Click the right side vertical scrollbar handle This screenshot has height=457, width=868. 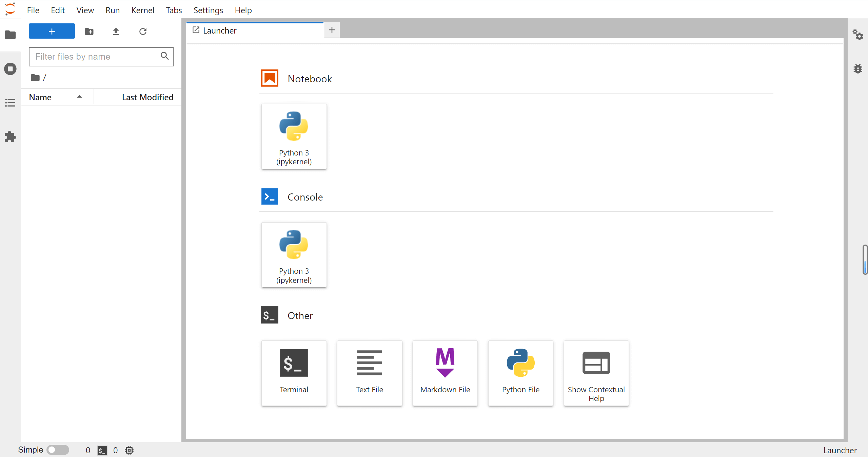tap(865, 259)
